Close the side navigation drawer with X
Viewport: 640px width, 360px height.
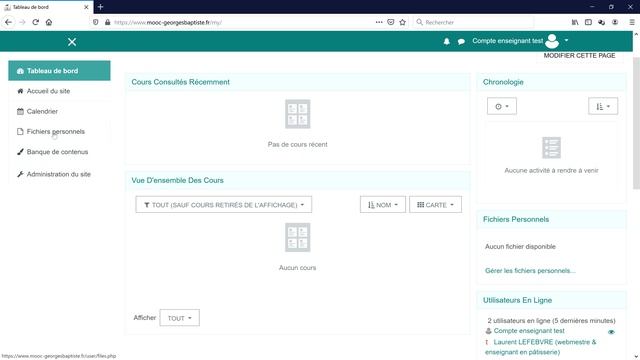coord(72,42)
